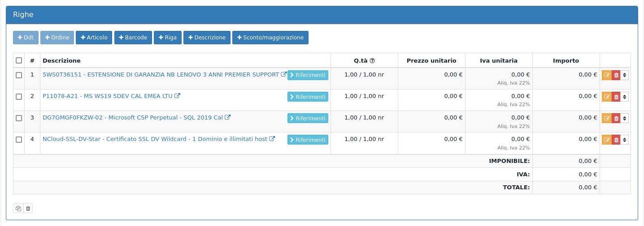The height and width of the screenshot is (226, 644).
Task: Click the help icon next to Q.tà
Action: coord(372,61)
